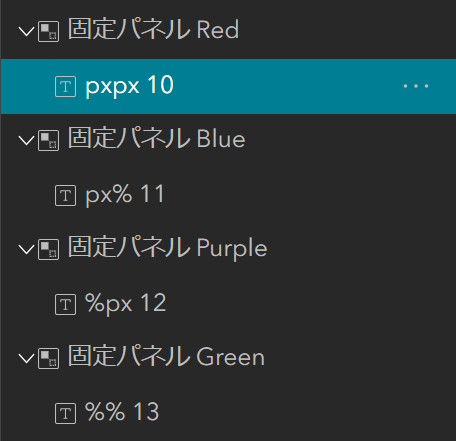Image resolution: width=456 pixels, height=441 pixels.
Task: Select the 固定パネル Blue label
Action: [157, 138]
